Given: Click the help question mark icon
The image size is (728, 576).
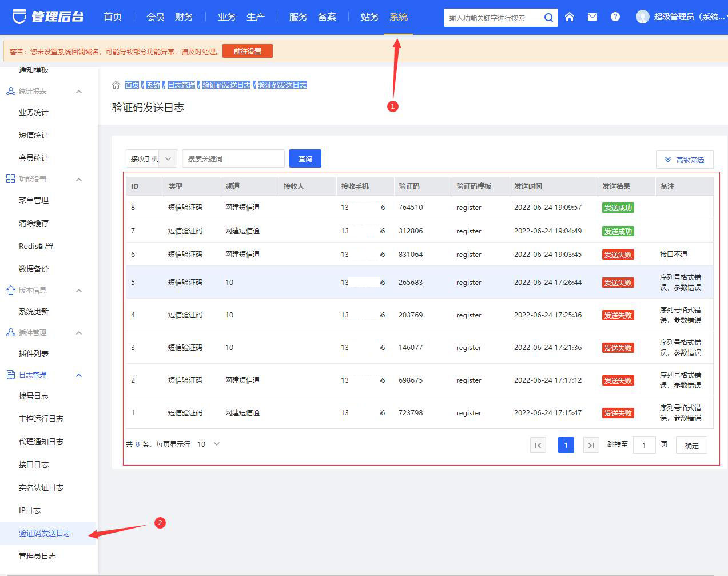Looking at the screenshot, I should (x=615, y=17).
